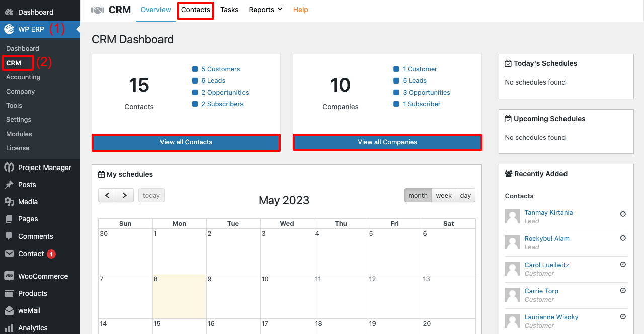Click the WooCommerce icon in sidebar

click(x=9, y=276)
